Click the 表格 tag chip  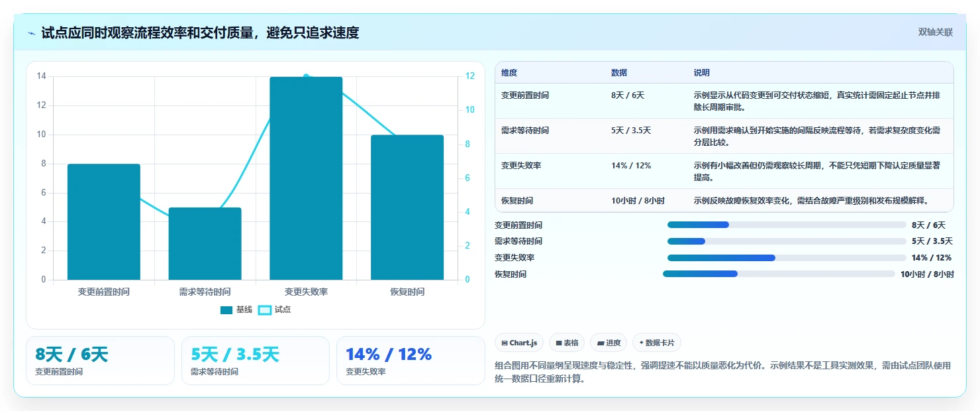pos(567,343)
